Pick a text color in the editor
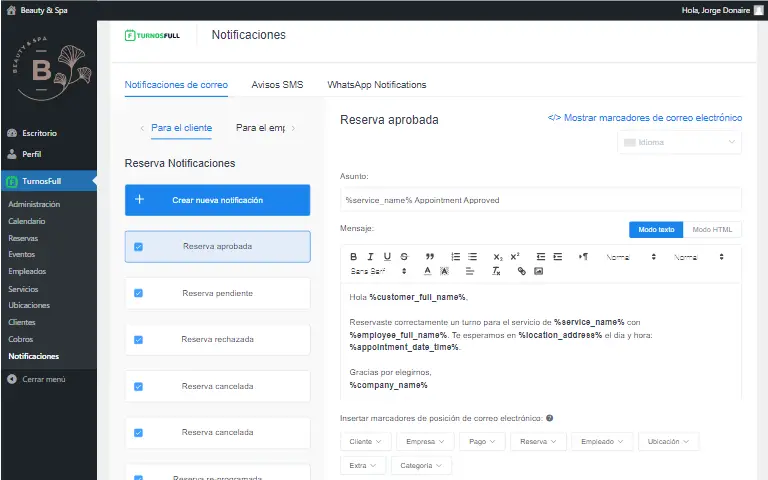 coord(428,271)
